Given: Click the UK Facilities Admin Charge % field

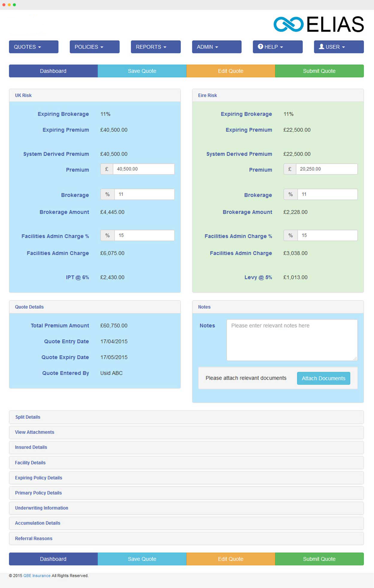Looking at the screenshot, I should 144,235.
